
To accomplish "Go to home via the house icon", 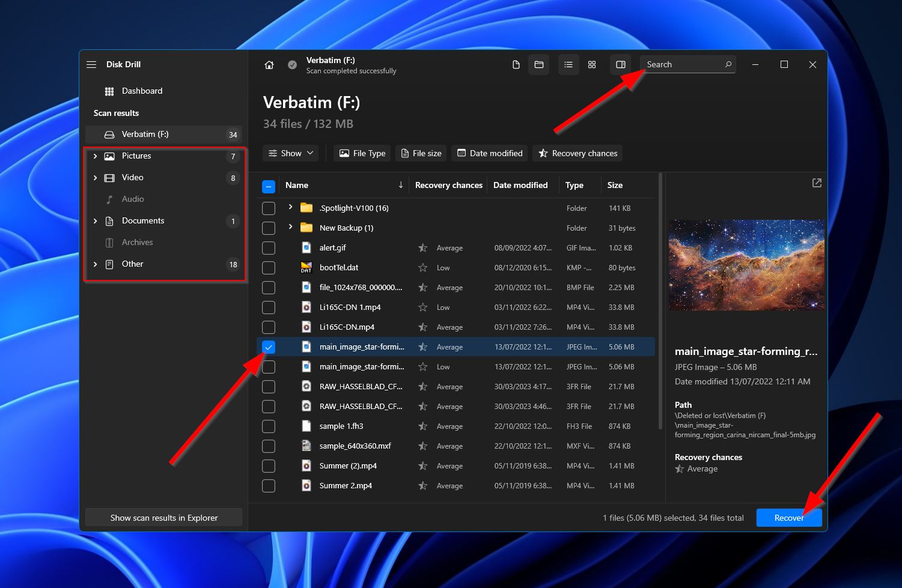I will tap(269, 65).
